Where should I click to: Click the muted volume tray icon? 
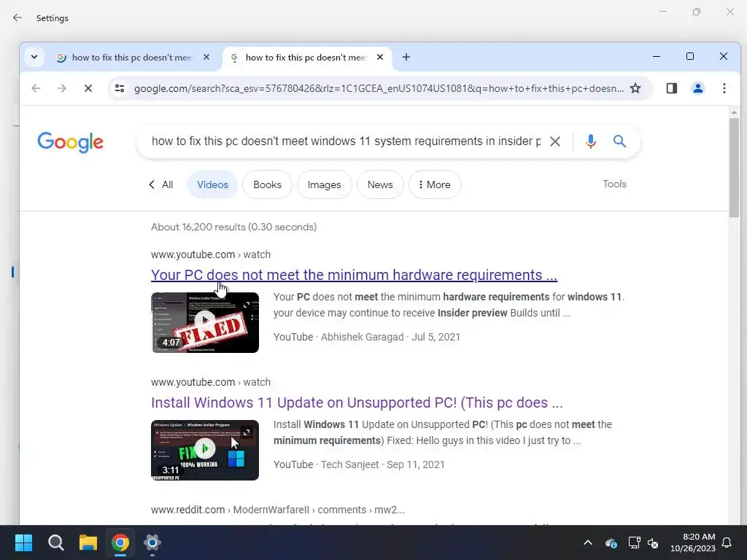tap(653, 542)
